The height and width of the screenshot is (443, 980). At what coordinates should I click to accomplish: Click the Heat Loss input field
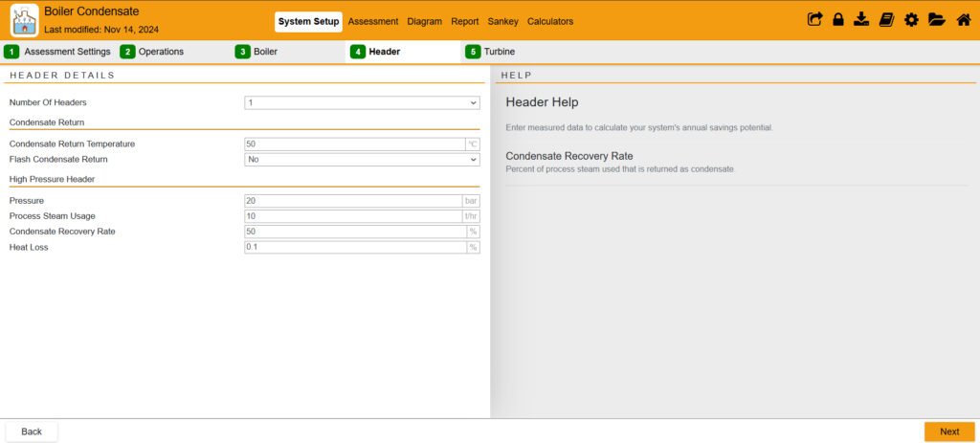(355, 248)
